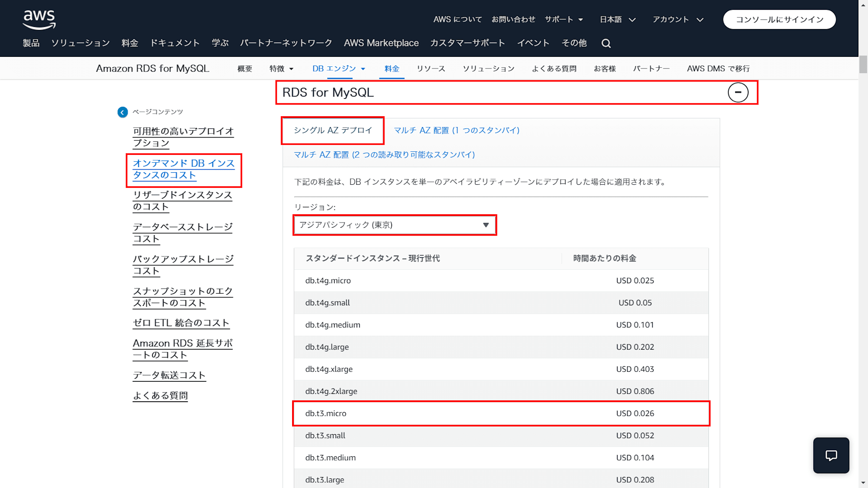
Task: Jump to ゼロ ETL 統合のコスト
Action: (x=181, y=323)
